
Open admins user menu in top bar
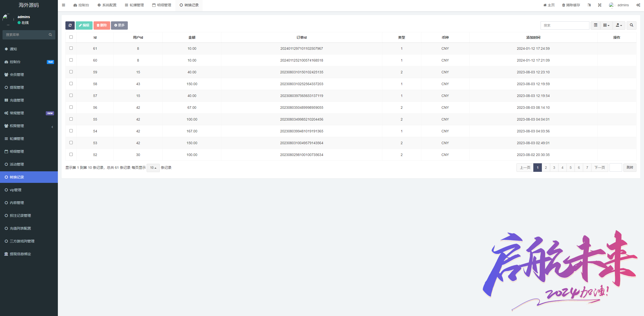tap(619, 5)
